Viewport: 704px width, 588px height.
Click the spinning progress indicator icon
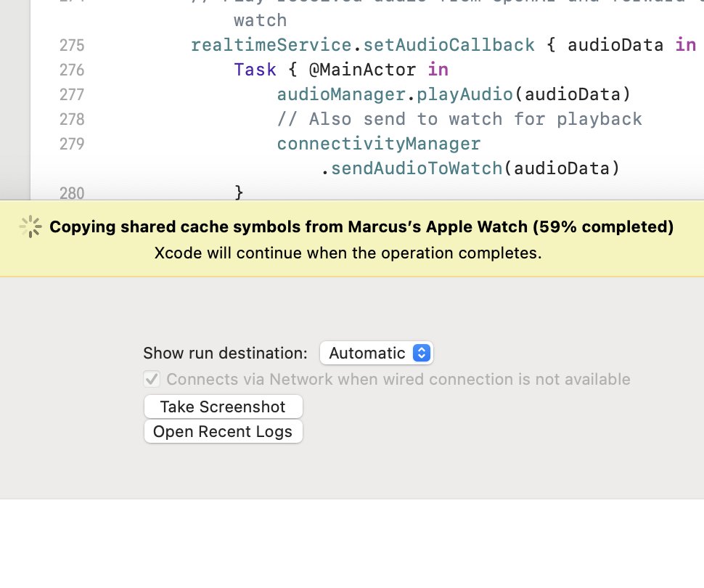click(30, 226)
